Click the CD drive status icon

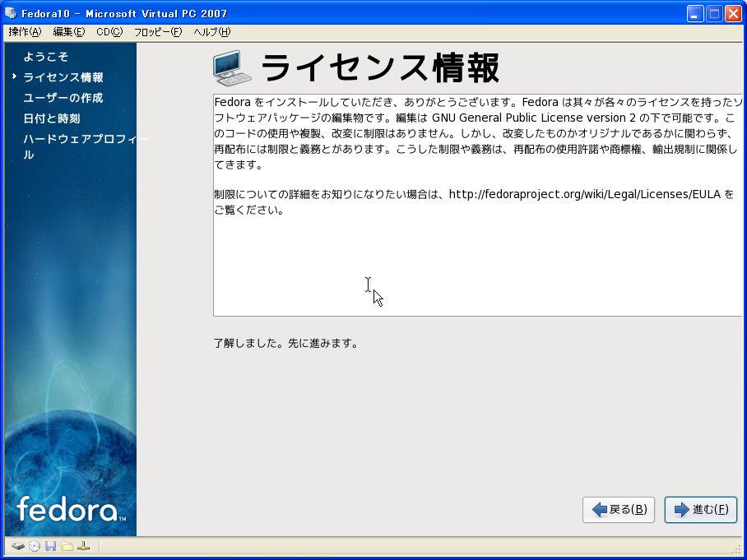point(35,546)
